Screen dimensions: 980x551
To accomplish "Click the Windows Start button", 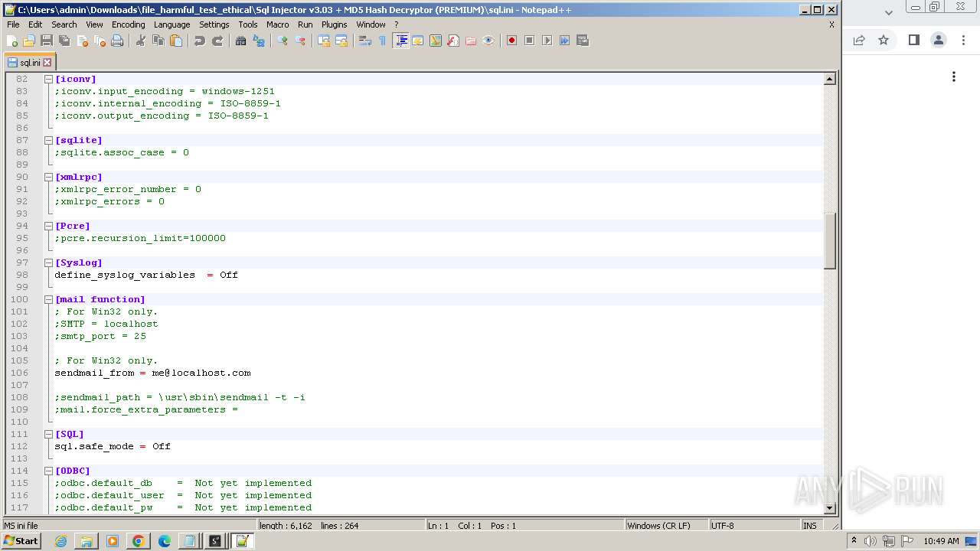I will click(x=21, y=541).
